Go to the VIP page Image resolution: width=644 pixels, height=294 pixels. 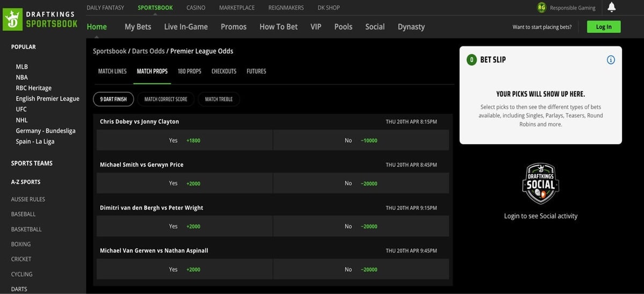(x=316, y=26)
